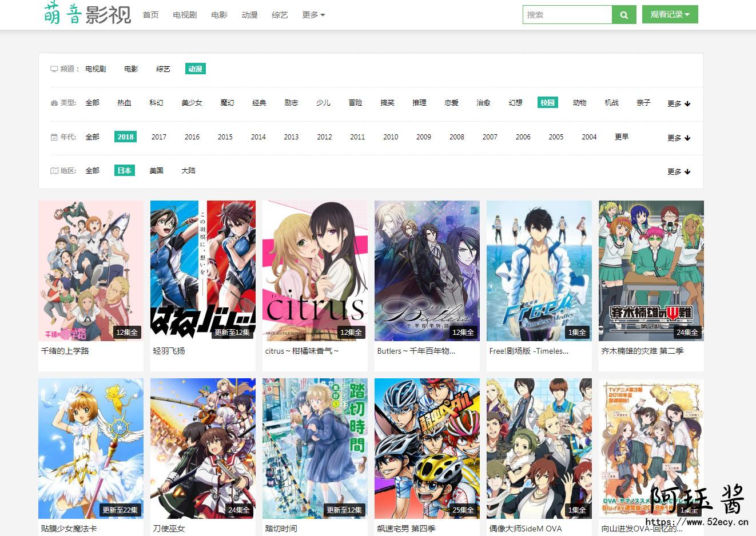Choose 大陆 region filter
756x536 pixels.
point(188,170)
